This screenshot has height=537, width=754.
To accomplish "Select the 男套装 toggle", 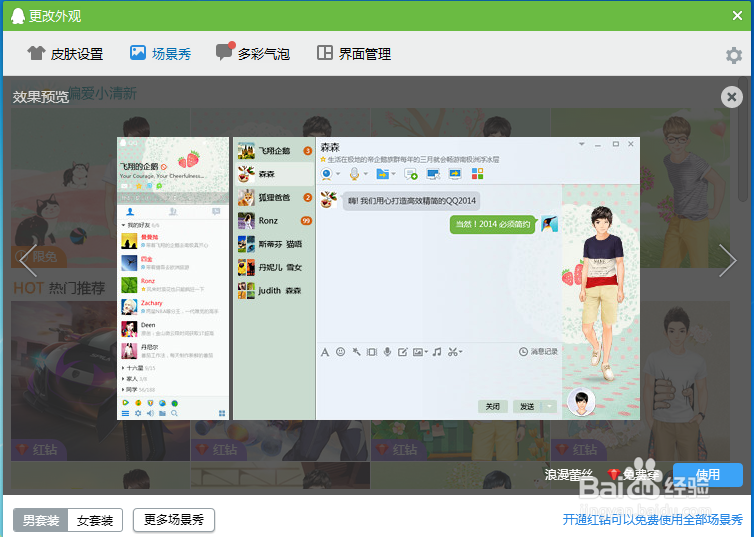I will point(41,520).
